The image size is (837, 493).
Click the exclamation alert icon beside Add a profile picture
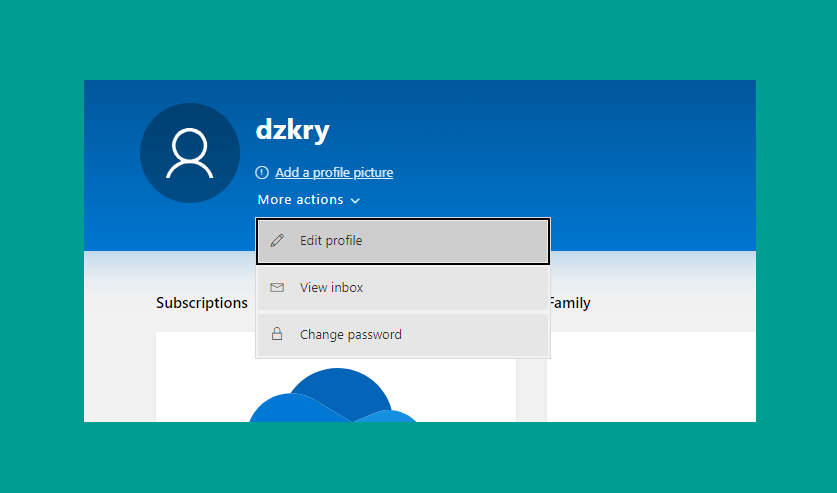pyautogui.click(x=262, y=172)
